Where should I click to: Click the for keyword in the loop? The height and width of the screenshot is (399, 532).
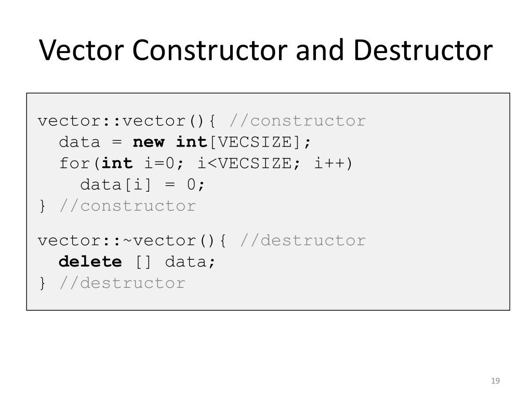(74, 163)
